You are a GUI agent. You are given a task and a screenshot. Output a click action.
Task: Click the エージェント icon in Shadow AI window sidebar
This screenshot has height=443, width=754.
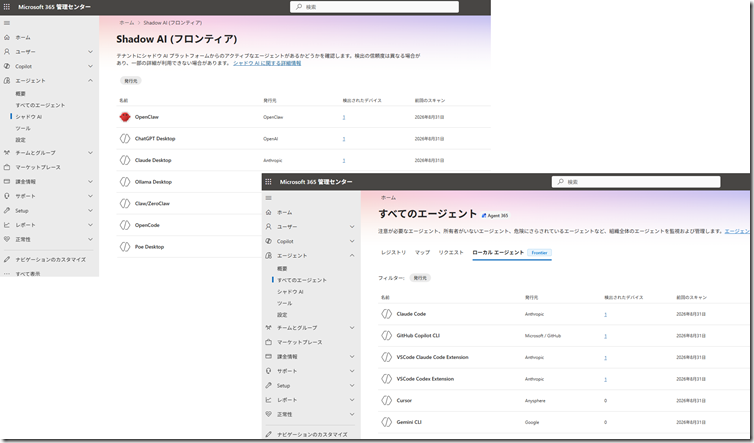(x=7, y=80)
